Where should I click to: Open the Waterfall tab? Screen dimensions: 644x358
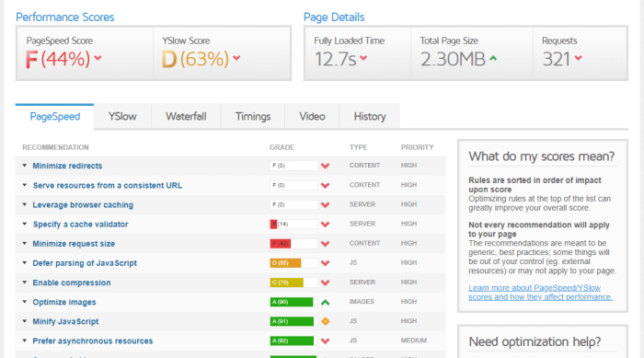(186, 117)
